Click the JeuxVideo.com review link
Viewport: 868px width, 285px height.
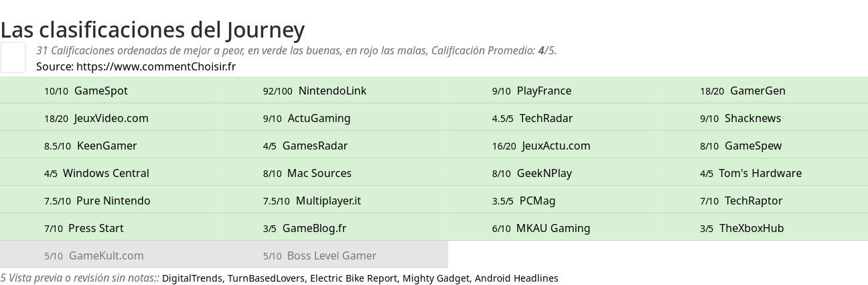click(96, 118)
